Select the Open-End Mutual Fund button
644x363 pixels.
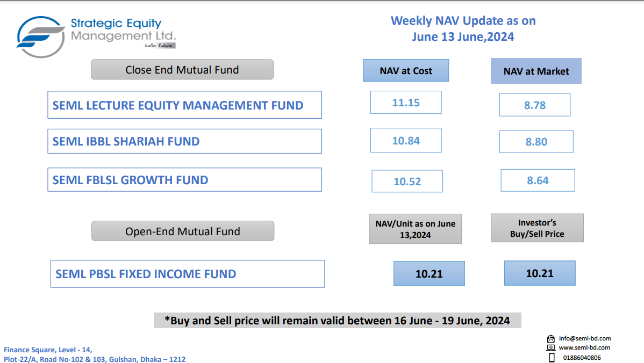(x=183, y=231)
